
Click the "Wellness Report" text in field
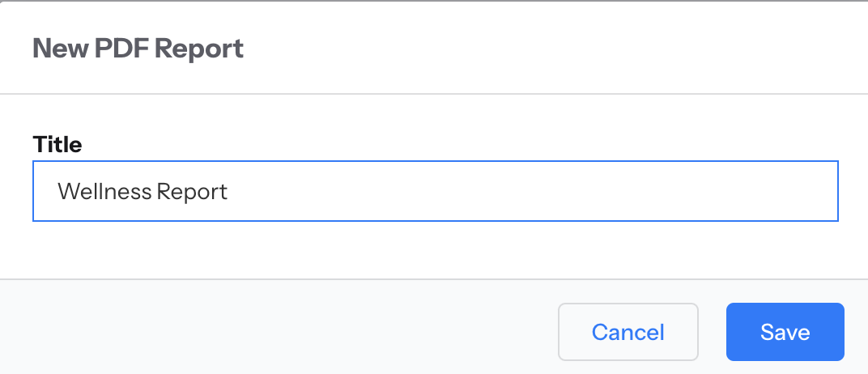143,191
